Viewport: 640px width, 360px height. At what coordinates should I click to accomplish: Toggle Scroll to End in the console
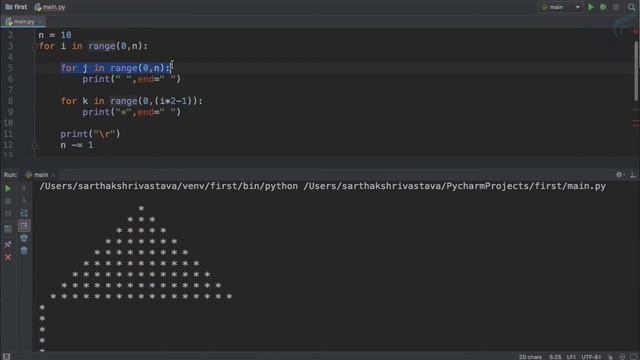coord(24,225)
